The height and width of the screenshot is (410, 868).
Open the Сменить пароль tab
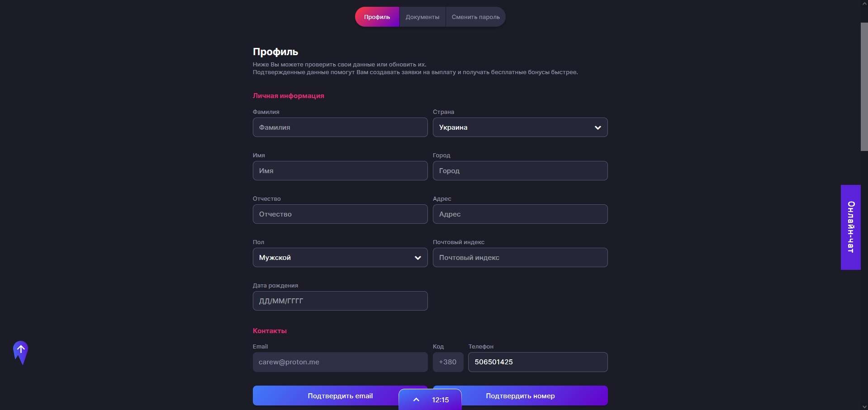pos(475,17)
